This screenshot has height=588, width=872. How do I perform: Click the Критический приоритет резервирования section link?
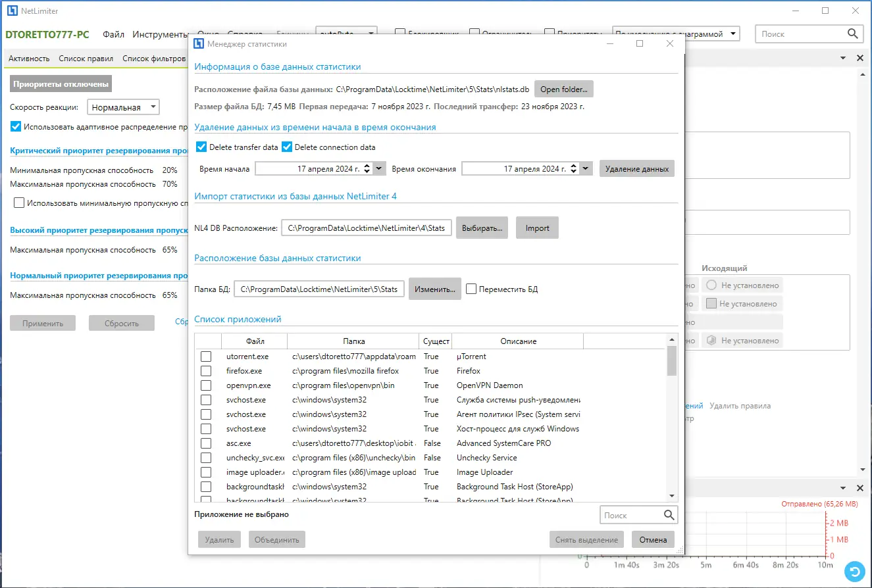tap(100, 151)
